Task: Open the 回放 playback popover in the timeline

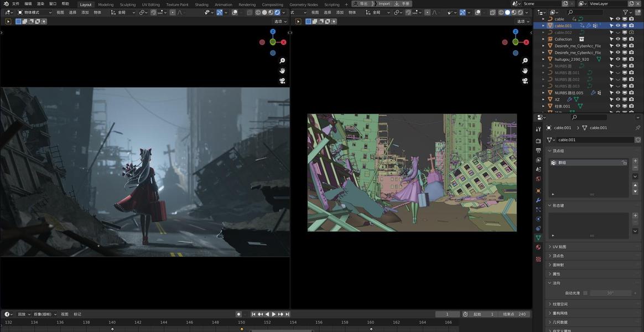Action: 23,314
